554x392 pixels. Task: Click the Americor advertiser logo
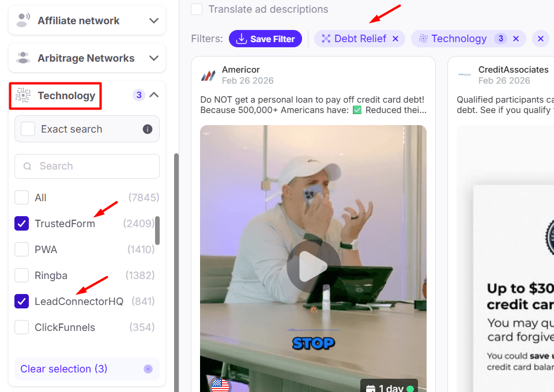pos(209,75)
